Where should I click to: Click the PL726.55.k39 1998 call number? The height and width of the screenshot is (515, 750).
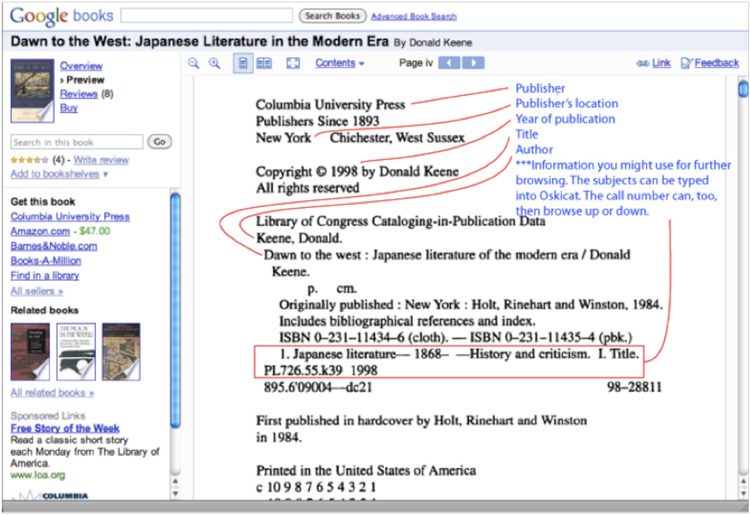[320, 371]
